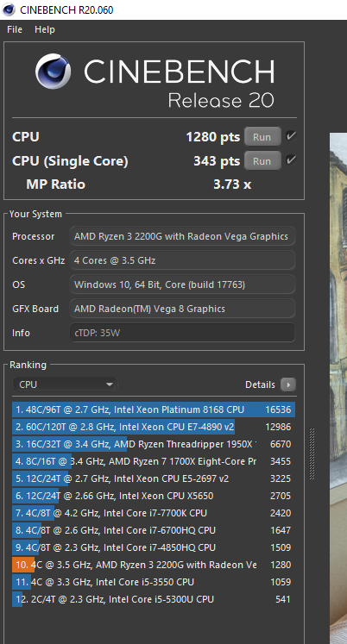Select ranking entry Intel Xeon E5-2697 v2

(154, 478)
